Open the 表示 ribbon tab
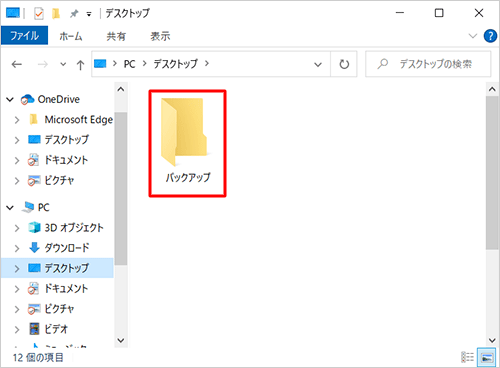Viewport: 500px width, 368px height. coord(160,36)
